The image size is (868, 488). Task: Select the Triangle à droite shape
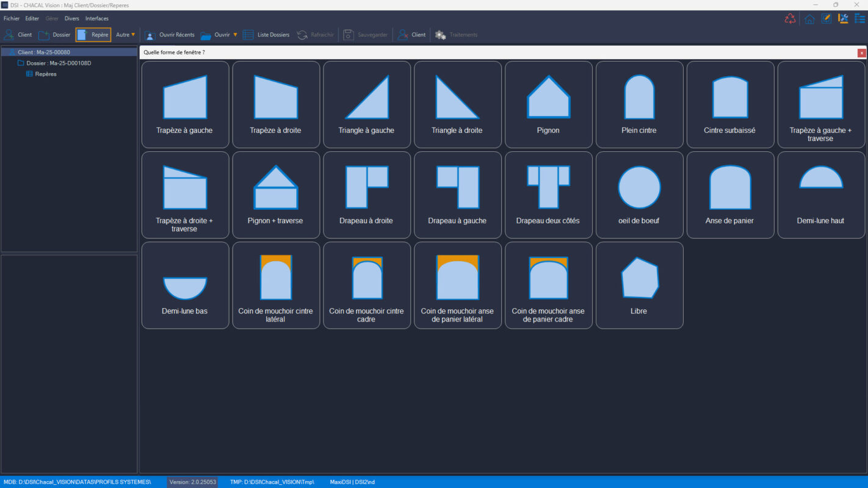pos(458,104)
